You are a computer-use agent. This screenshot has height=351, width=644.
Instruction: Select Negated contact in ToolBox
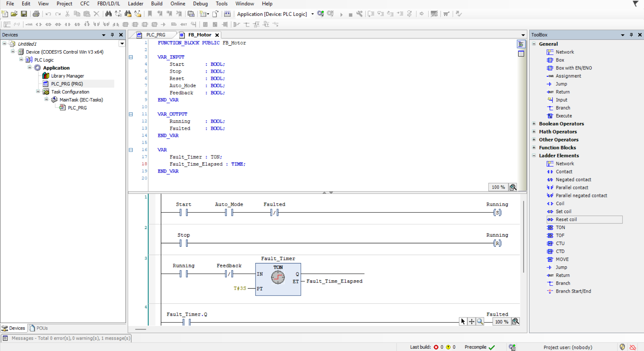(x=573, y=180)
